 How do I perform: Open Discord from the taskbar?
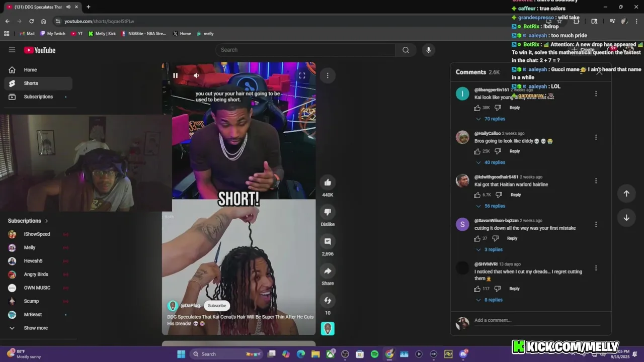tap(463, 354)
